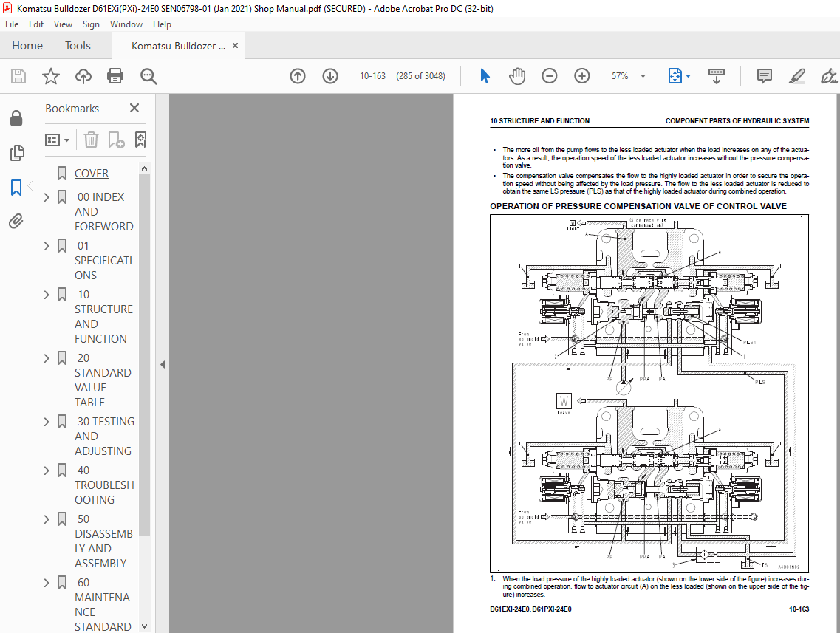Zoom out with minus icon
The width and height of the screenshot is (840, 633).
(550, 76)
